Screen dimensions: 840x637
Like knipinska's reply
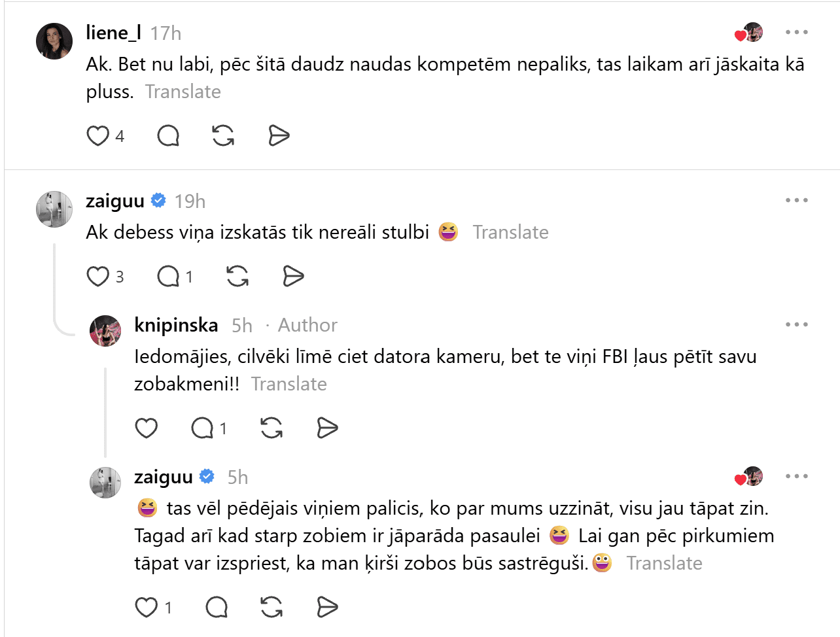(x=147, y=428)
